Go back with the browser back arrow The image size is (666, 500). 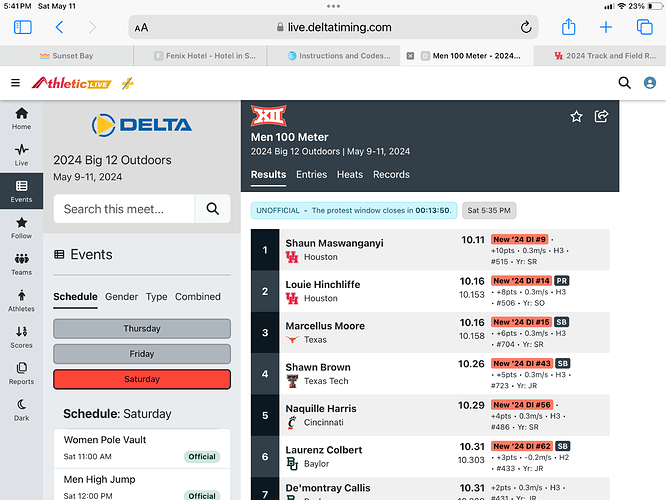click(x=59, y=27)
